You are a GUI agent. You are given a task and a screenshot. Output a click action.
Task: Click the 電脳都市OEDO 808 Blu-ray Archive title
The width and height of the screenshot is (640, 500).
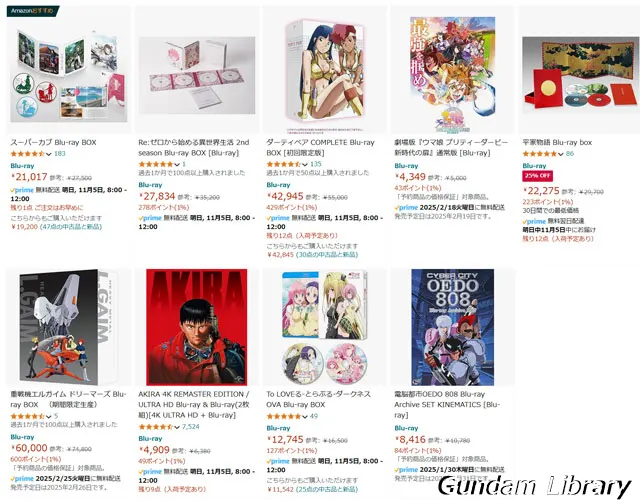click(x=447, y=404)
